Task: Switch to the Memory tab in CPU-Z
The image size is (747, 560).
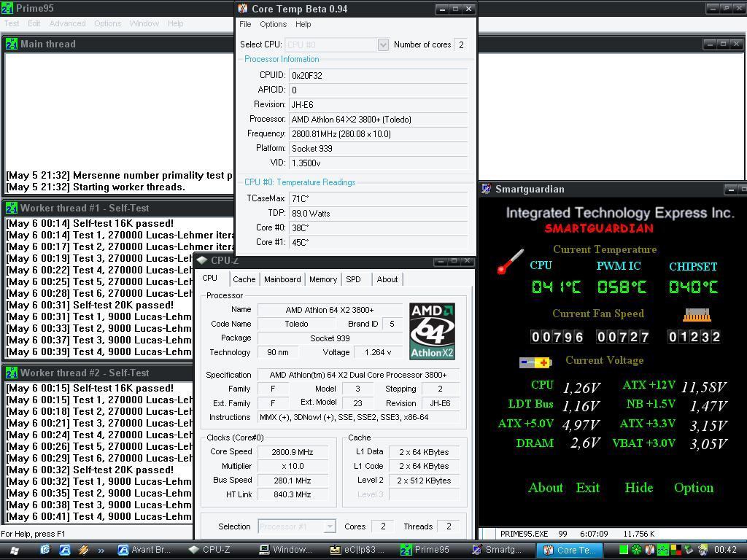Action: tap(323, 279)
